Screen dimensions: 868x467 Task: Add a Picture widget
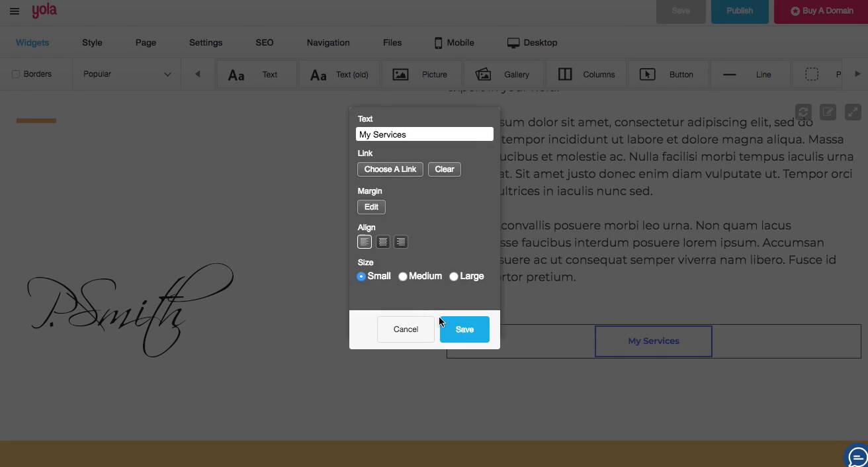pos(421,75)
